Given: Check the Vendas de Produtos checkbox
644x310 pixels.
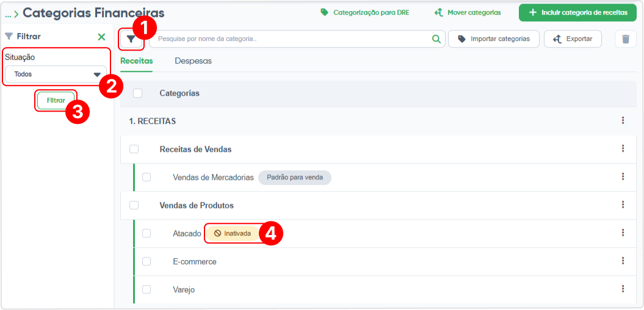Looking at the screenshot, I should point(134,205).
